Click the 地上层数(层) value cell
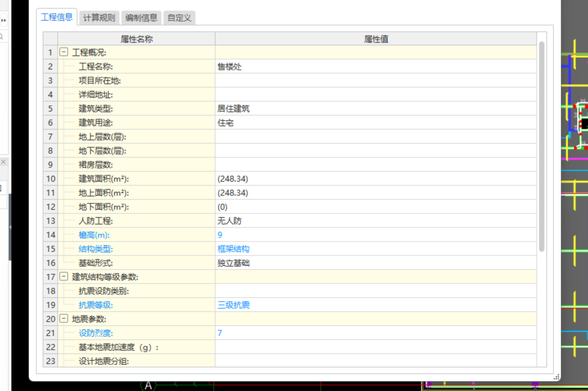588x391 pixels. click(x=376, y=137)
